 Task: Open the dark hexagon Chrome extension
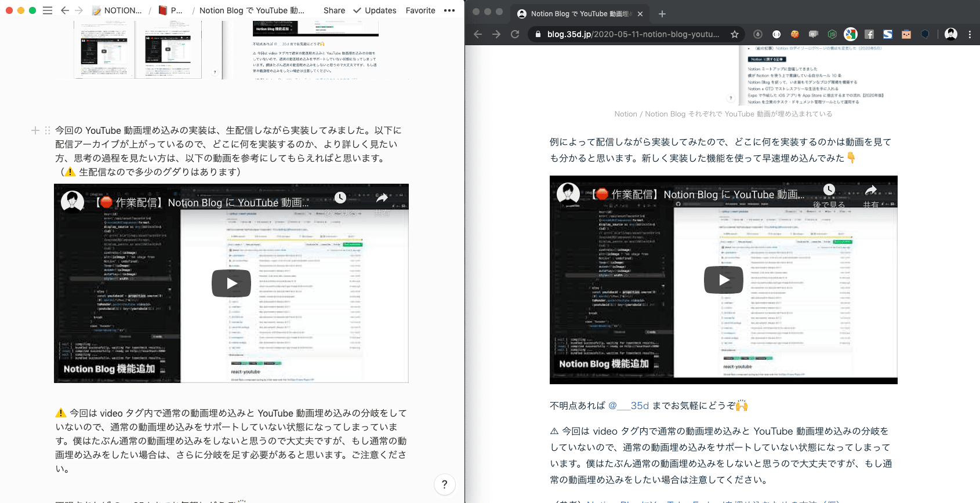[925, 34]
